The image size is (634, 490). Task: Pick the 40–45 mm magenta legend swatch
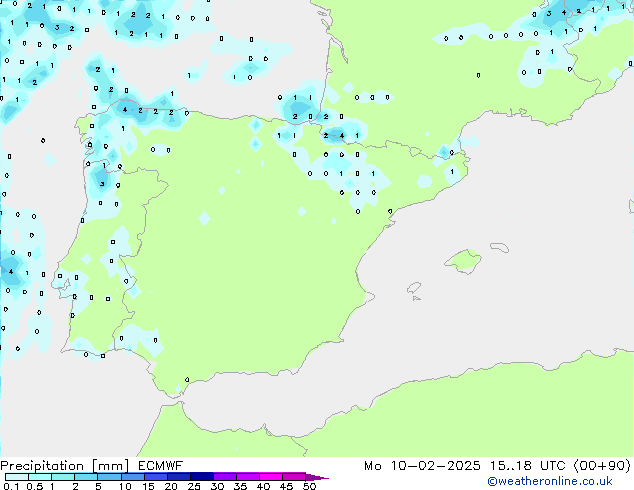(x=271, y=477)
